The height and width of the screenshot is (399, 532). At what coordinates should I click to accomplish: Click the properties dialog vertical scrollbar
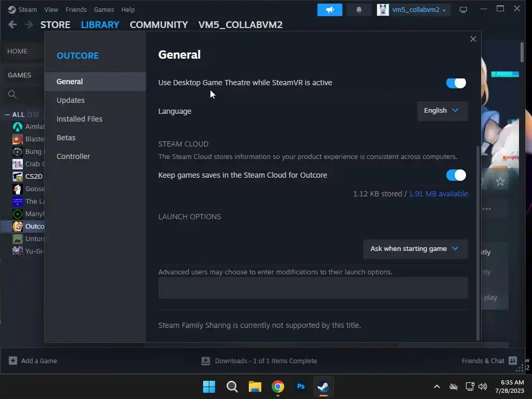[x=478, y=243]
